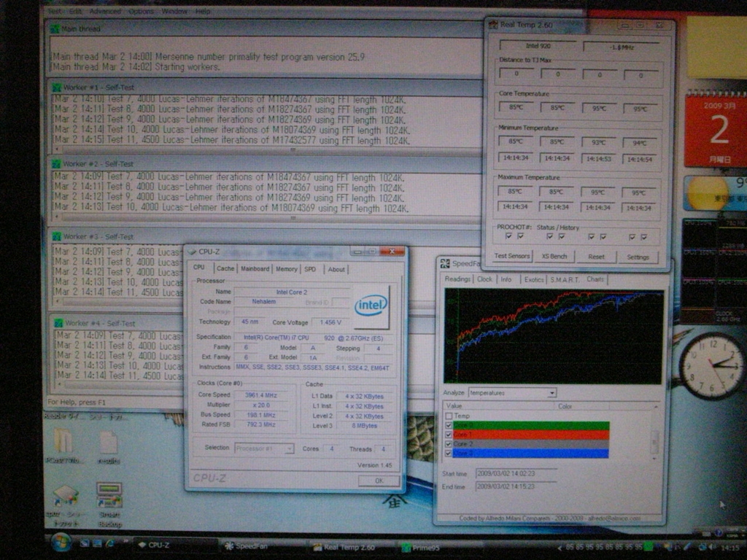Open the Windows Start orb
The height and width of the screenshot is (560, 747).
tap(61, 542)
